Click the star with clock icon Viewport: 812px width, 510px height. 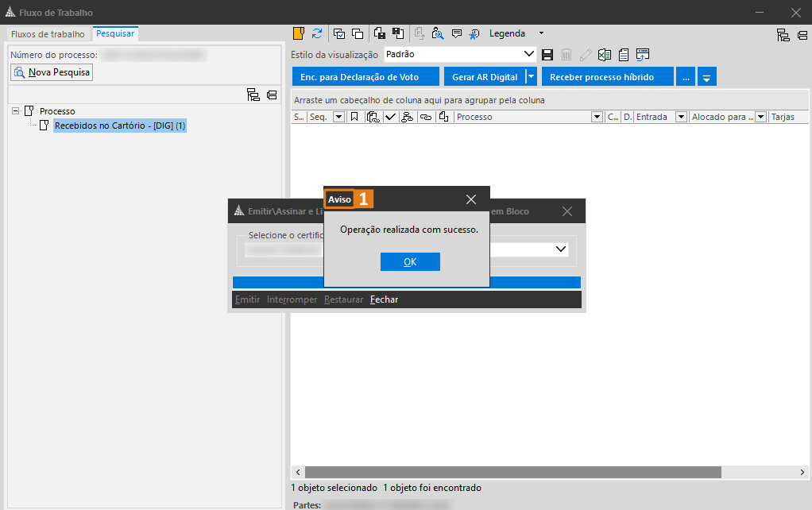[x=474, y=33]
